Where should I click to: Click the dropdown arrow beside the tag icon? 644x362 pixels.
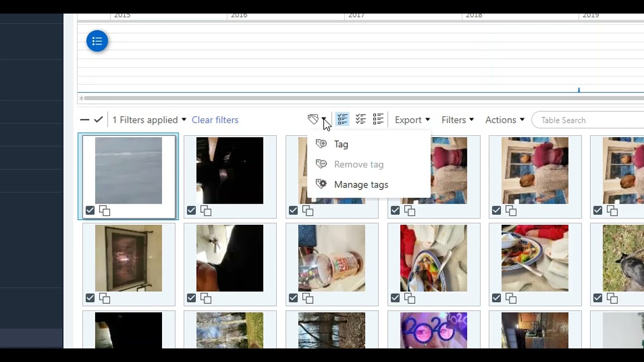click(325, 120)
